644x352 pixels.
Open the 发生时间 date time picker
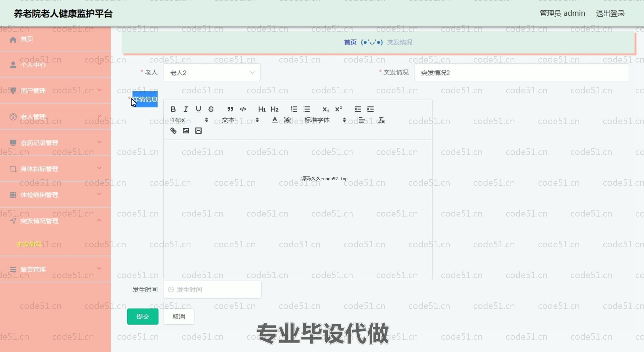[212, 289]
